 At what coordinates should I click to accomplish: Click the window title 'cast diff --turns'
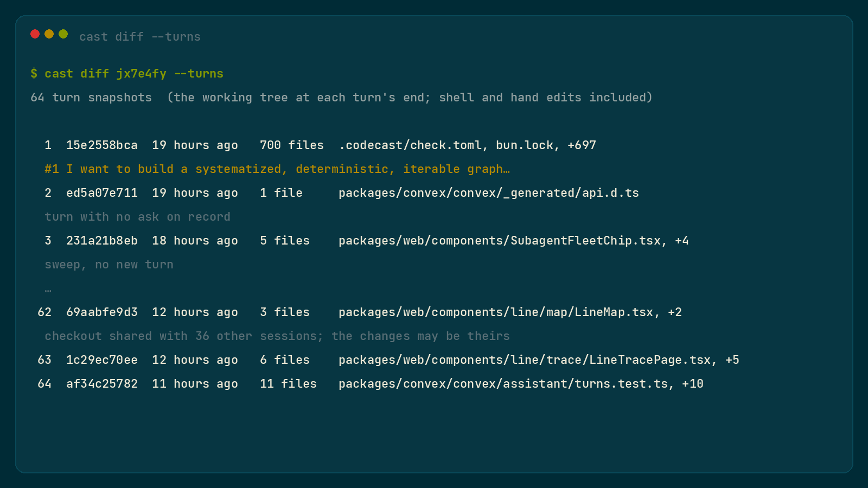[140, 37]
